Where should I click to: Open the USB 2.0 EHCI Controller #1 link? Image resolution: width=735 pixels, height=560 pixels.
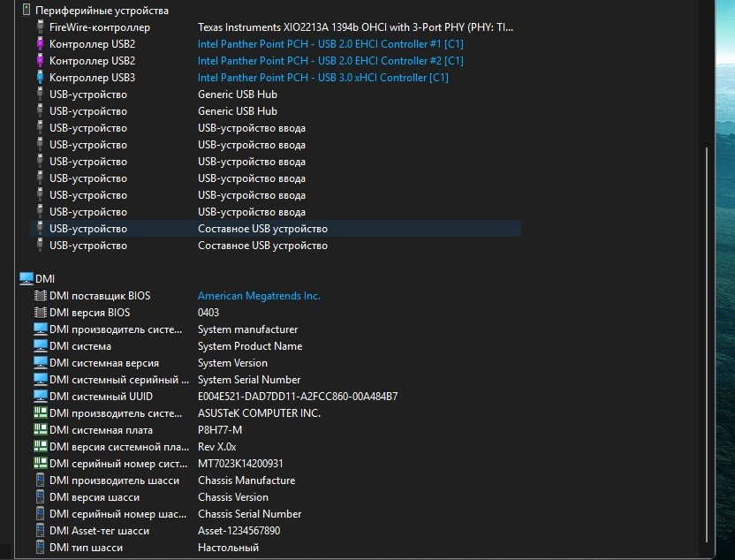click(330, 44)
